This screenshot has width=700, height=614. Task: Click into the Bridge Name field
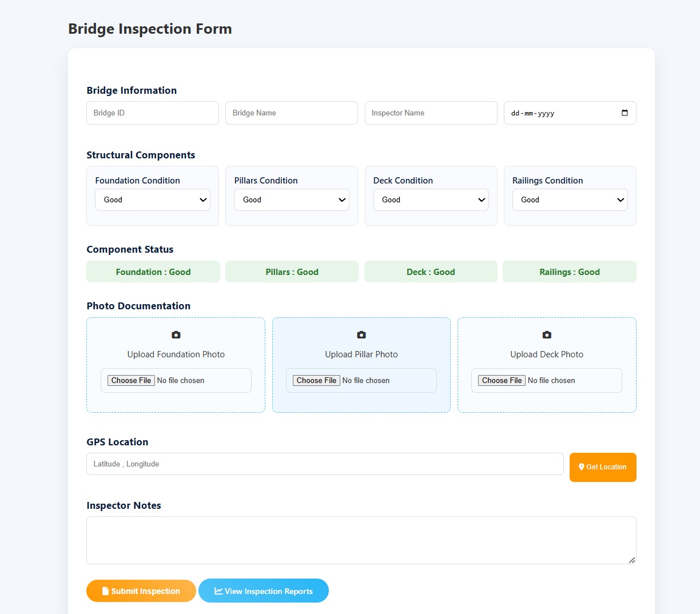click(x=292, y=113)
